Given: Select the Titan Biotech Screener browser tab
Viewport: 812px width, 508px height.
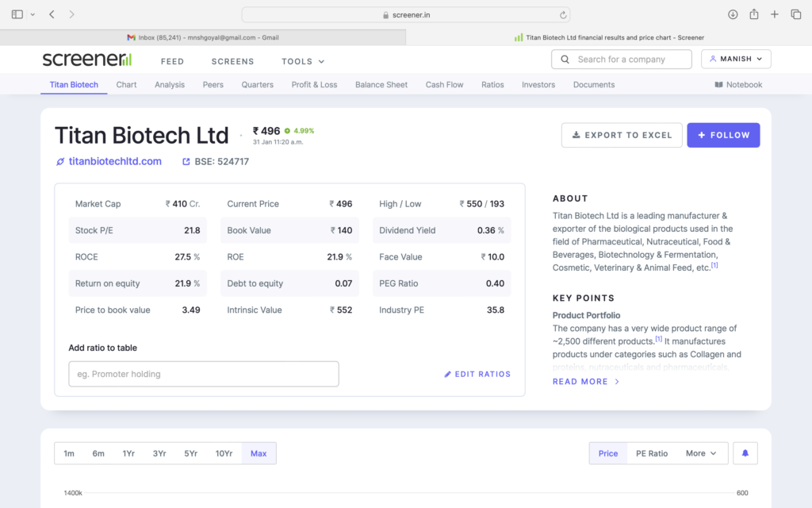Looking at the screenshot, I should coord(609,37).
